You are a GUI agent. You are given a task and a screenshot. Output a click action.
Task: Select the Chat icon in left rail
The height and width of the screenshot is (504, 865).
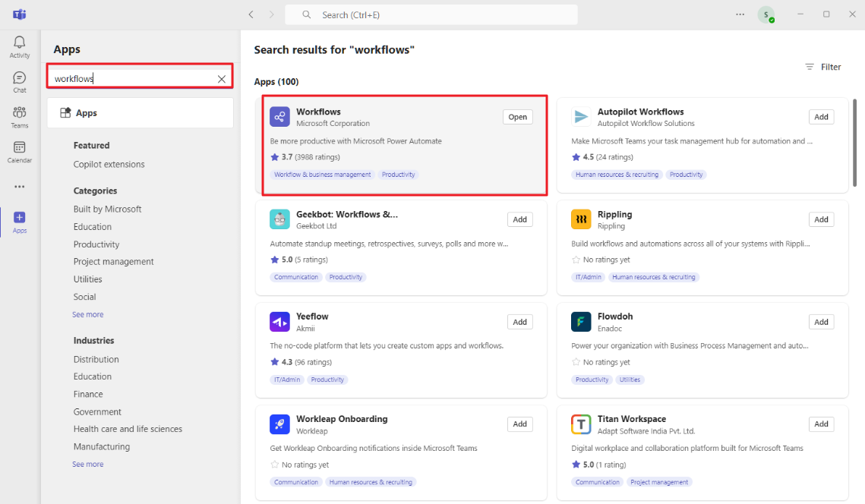point(19,80)
